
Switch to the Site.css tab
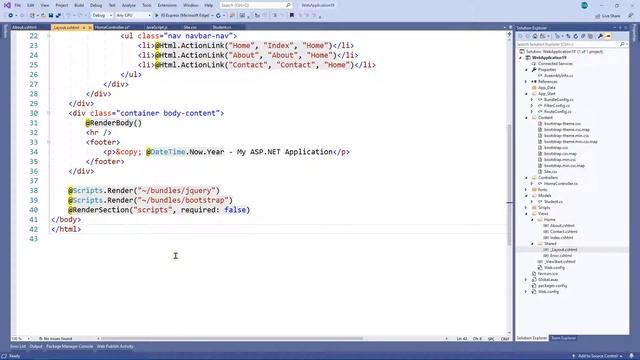click(190, 27)
